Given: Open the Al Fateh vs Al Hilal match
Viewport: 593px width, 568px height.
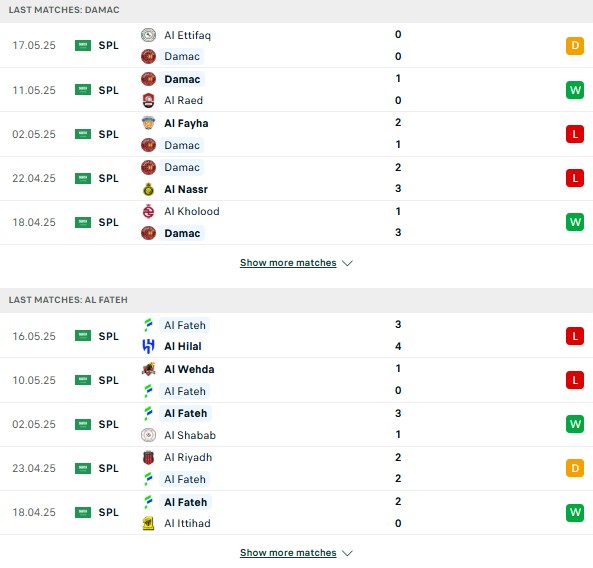Looking at the screenshot, I should [296, 335].
